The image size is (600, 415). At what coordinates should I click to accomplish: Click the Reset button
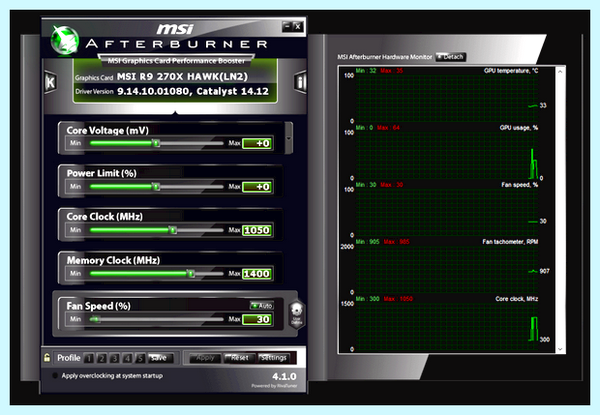click(x=240, y=358)
